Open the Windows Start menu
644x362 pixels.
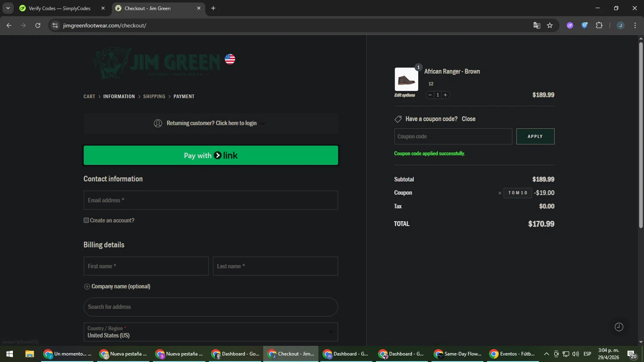[x=9, y=354]
